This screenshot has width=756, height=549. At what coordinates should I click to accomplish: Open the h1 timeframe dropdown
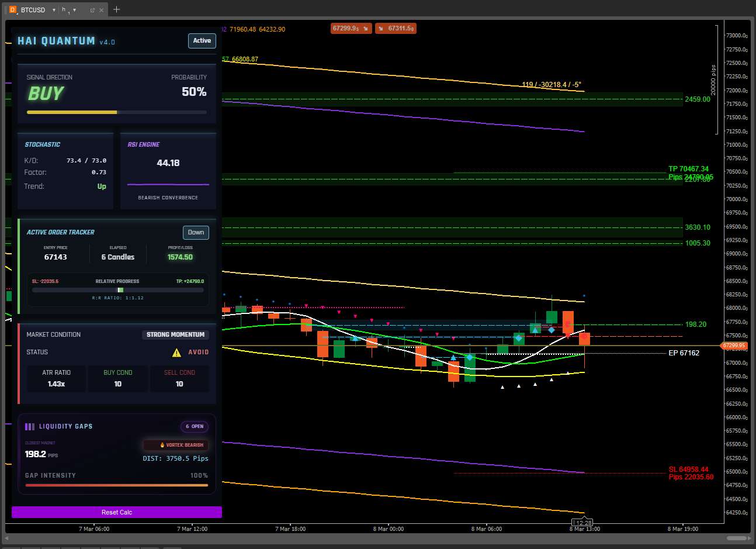[x=74, y=10]
